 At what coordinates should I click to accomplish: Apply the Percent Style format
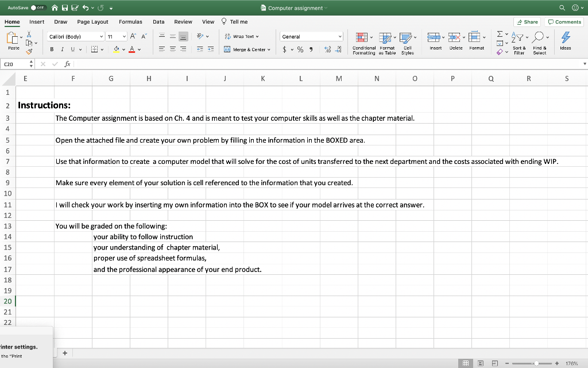point(300,49)
